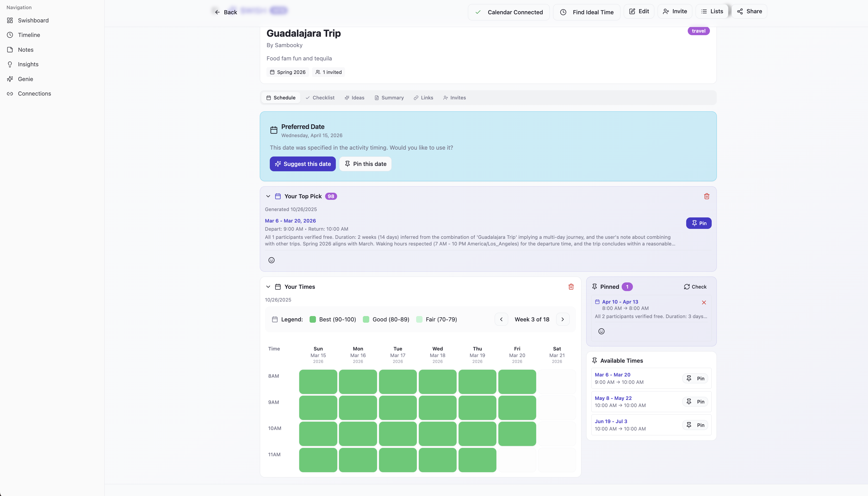
Task: Open Connections in the sidebar
Action: pyautogui.click(x=34, y=94)
